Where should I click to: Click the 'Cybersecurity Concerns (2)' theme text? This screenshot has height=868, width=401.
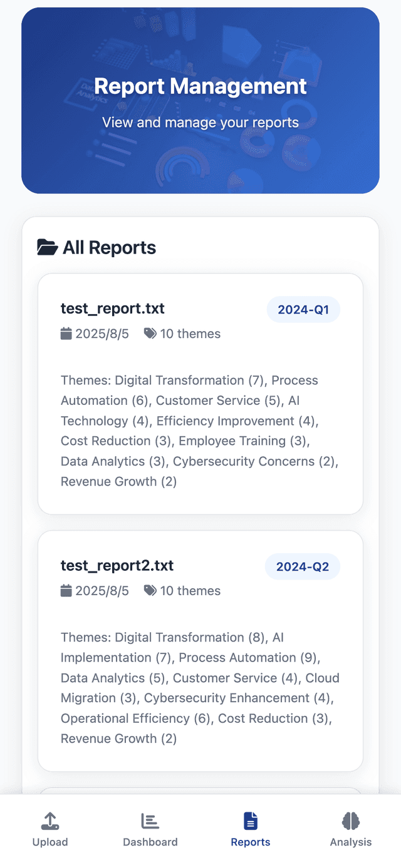254,461
